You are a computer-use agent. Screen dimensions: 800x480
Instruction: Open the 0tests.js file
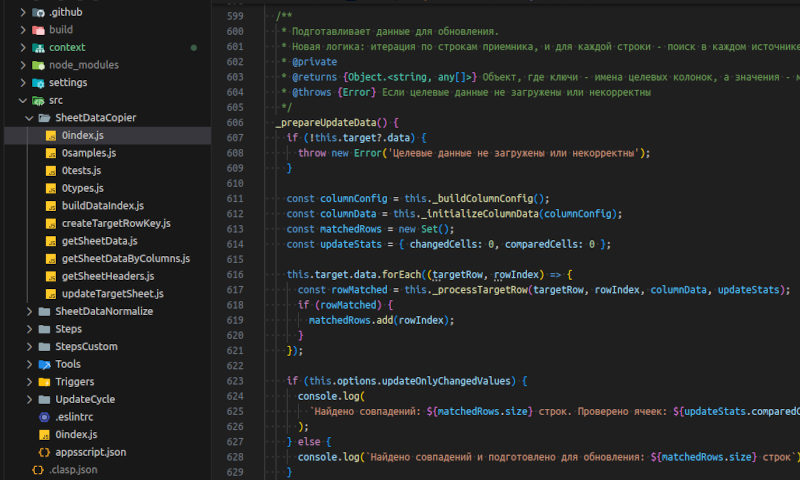tap(81, 170)
